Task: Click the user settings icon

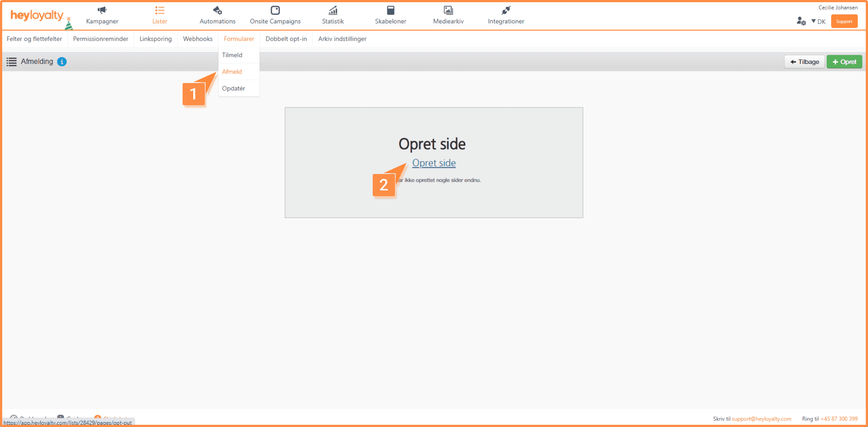Action: [801, 21]
